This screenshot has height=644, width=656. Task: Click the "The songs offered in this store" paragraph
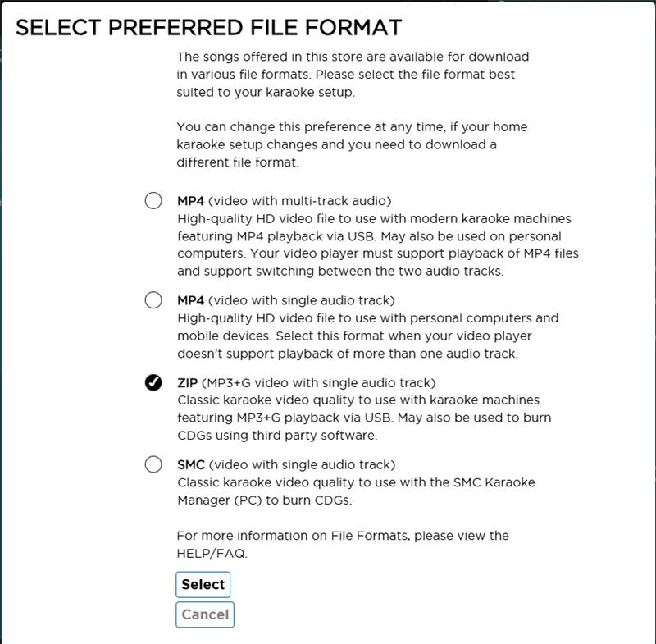[x=353, y=74]
